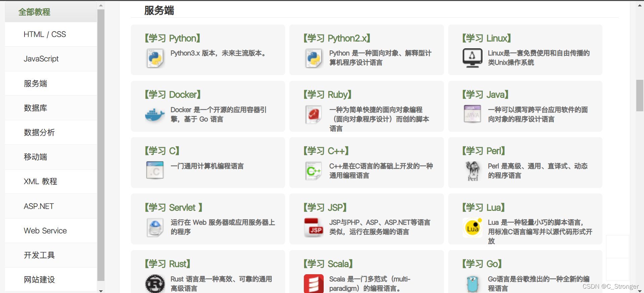Open the 【学习 C++】 tutorial link
Viewport: 644px width, 293px height.
[x=326, y=151]
